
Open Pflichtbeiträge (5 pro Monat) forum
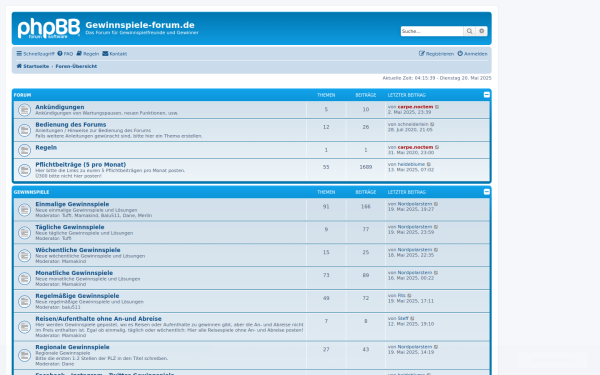81,165
